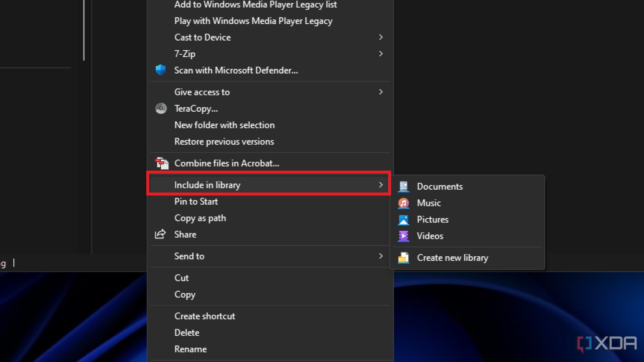This screenshot has height=362, width=644.
Task: Choose Pin to Start
Action: coord(270,201)
